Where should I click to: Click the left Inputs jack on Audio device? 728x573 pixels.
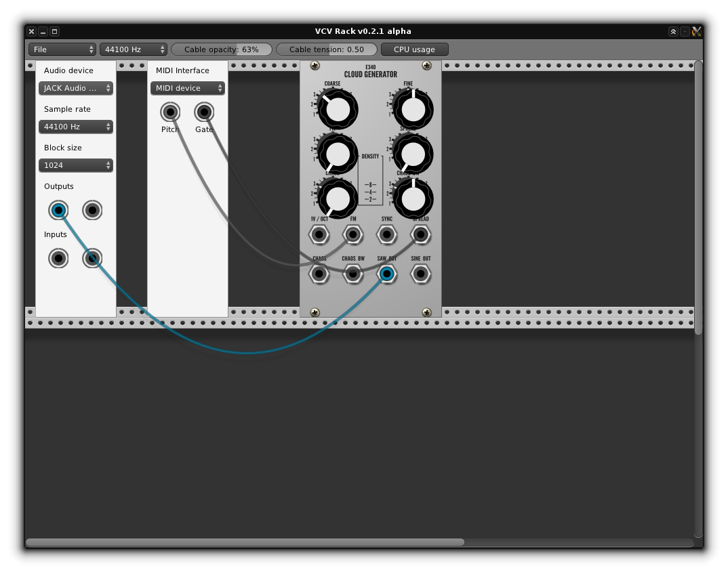coord(58,259)
